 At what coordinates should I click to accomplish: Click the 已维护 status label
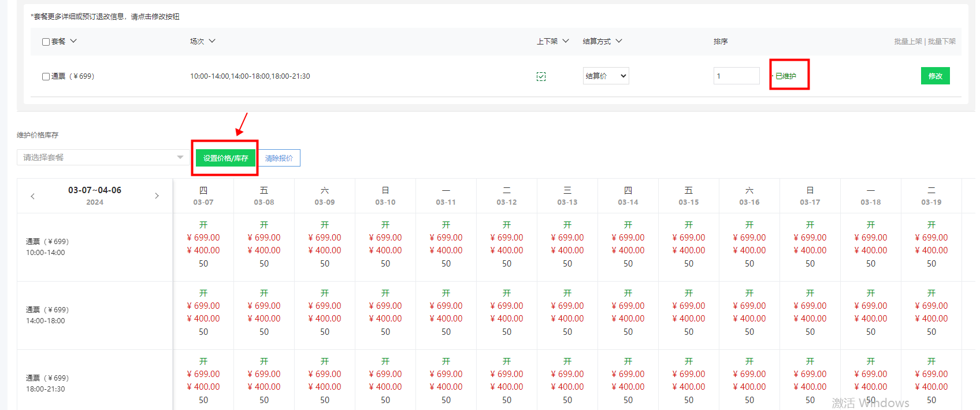[786, 76]
